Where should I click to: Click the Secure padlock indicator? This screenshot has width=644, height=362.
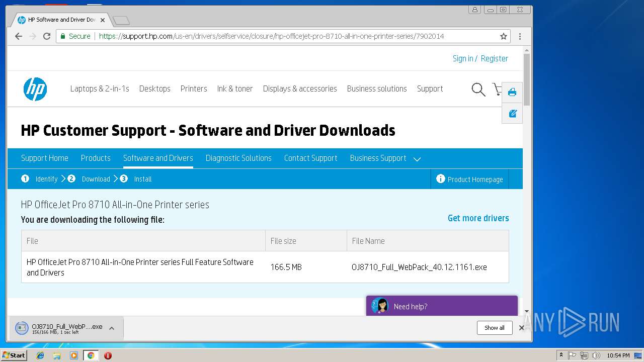(63, 36)
